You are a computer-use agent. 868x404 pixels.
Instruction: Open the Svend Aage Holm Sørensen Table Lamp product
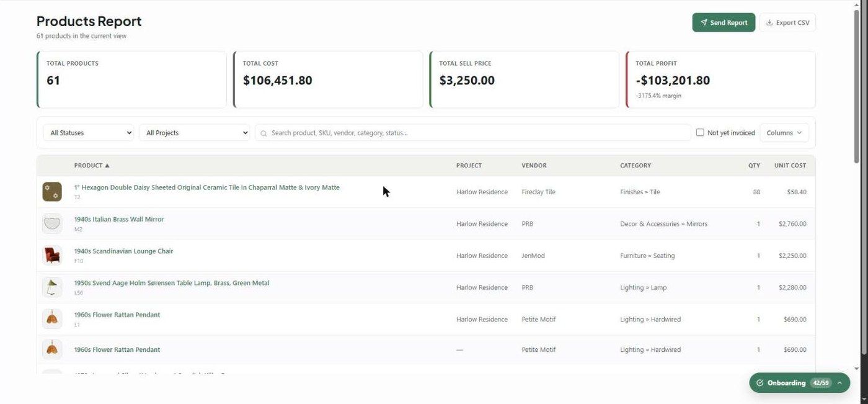[172, 283]
